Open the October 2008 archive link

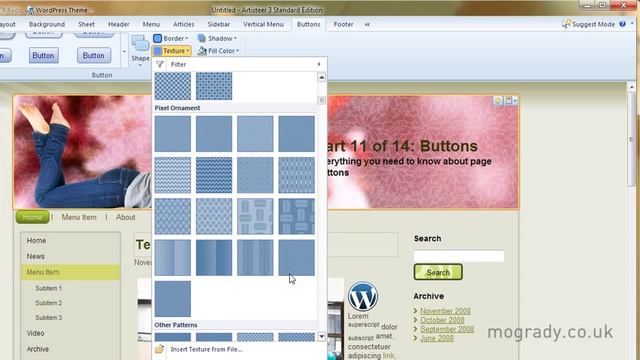click(x=442, y=320)
